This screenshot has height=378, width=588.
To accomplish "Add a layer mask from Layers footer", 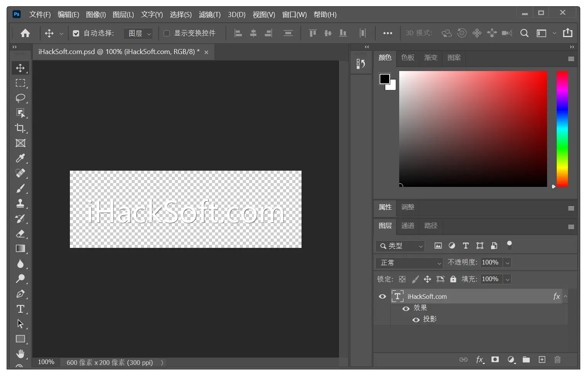I will 495,359.
